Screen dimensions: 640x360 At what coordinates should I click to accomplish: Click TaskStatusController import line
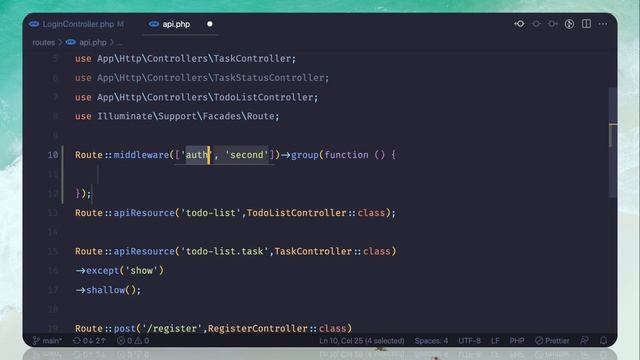(x=202, y=78)
